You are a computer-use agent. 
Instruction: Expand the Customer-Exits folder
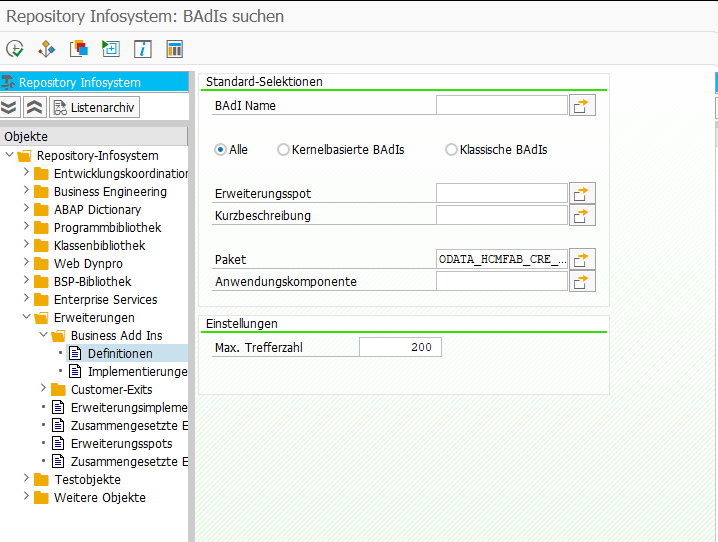(44, 389)
